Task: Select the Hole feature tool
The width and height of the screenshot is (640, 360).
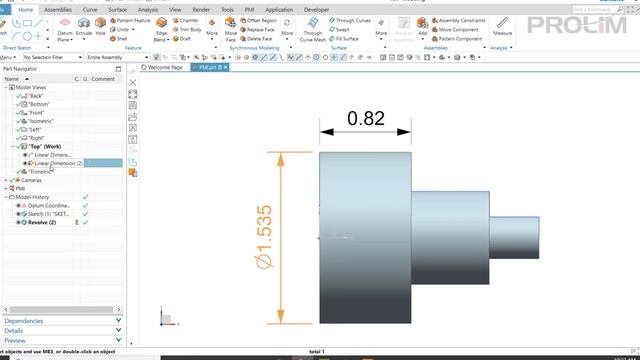Action: point(100,27)
